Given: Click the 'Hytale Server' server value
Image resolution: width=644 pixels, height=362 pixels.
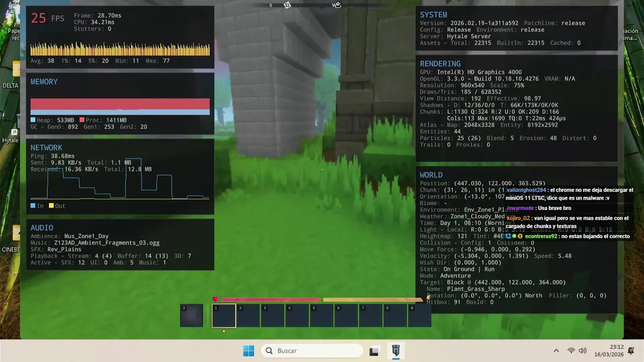Looking at the screenshot, I should point(469,37).
